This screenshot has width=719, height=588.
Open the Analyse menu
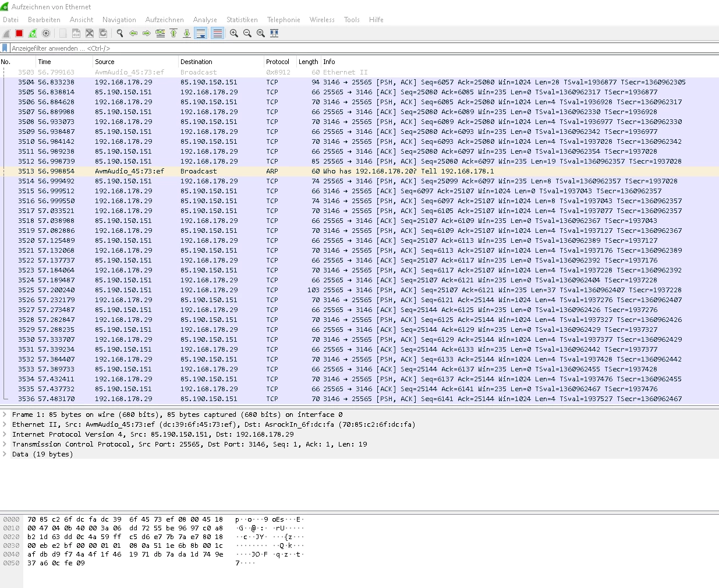[x=205, y=20]
